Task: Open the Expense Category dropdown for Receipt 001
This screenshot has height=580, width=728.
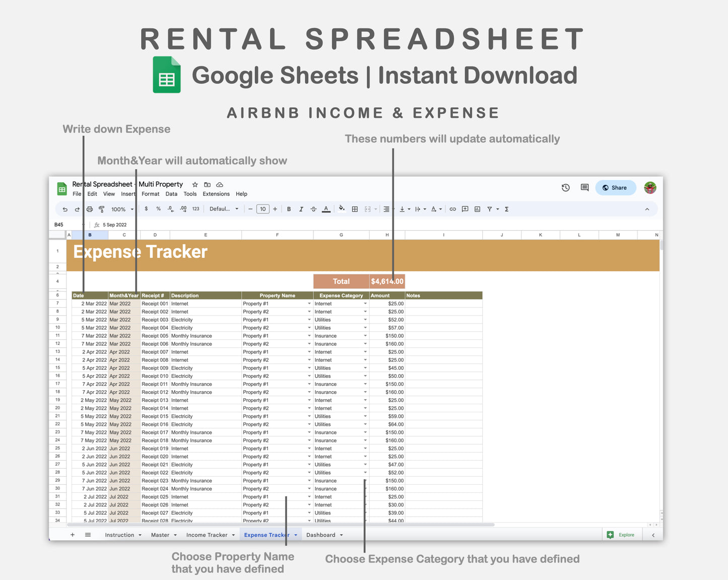Action: click(x=365, y=304)
